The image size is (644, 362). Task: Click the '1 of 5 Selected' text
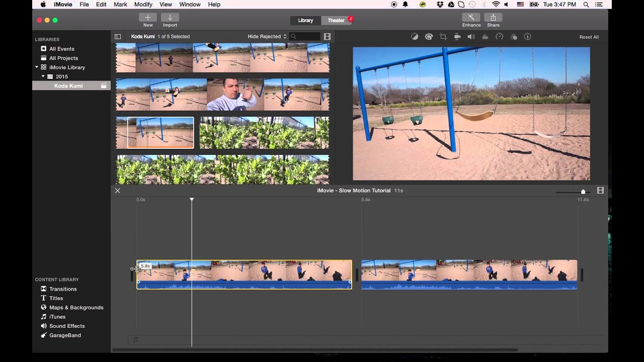coord(174,37)
